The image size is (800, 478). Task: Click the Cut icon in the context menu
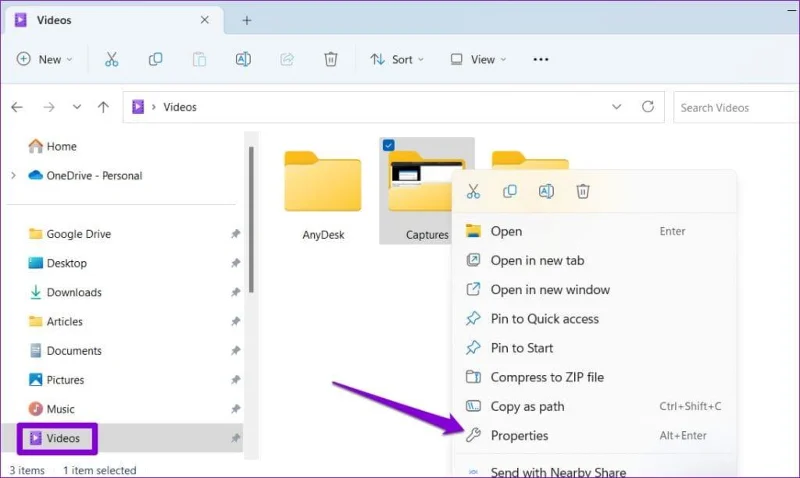point(473,191)
